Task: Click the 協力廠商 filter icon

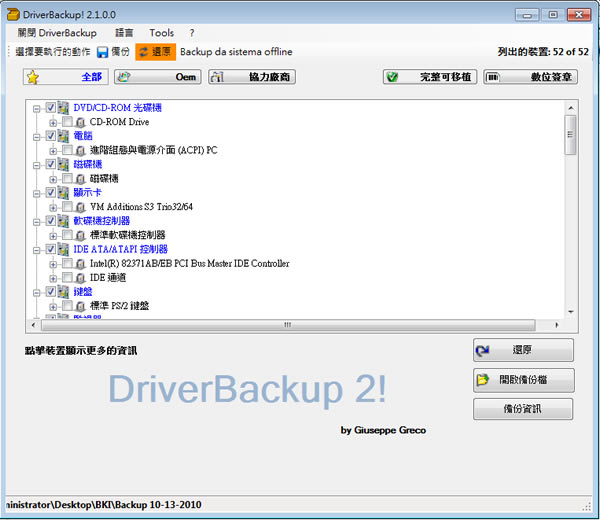Action: tap(217, 77)
